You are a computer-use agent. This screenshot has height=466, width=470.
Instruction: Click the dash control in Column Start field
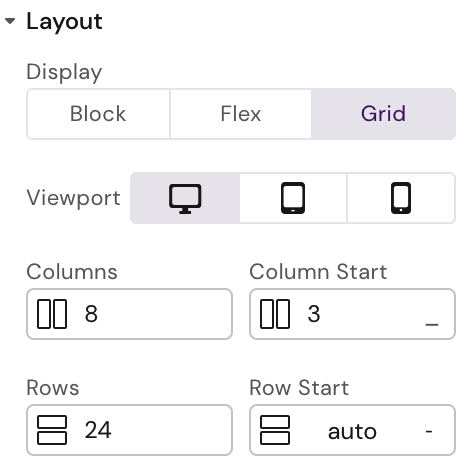pyautogui.click(x=432, y=324)
